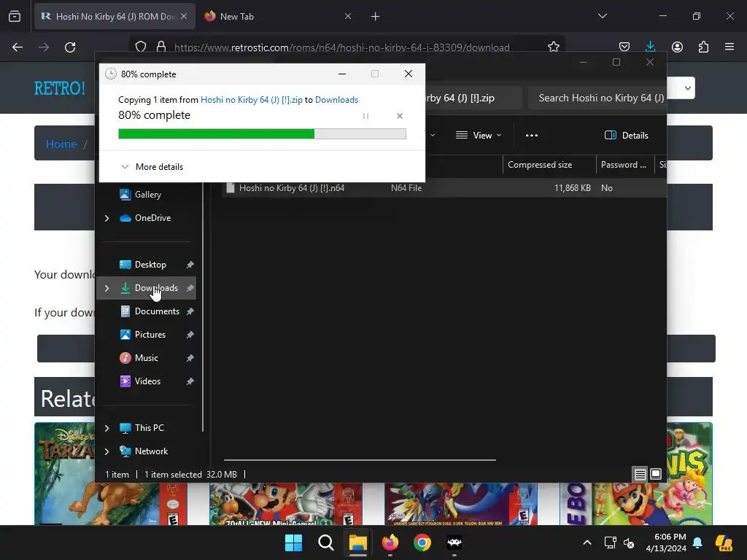Viewport: 747px width, 560px height.
Task: Expand the Downloads folder chevron
Action: [107, 288]
